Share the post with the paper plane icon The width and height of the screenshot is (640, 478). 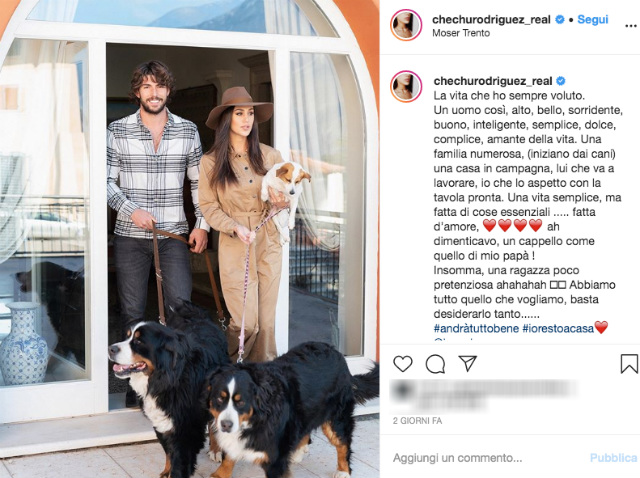coord(467,363)
